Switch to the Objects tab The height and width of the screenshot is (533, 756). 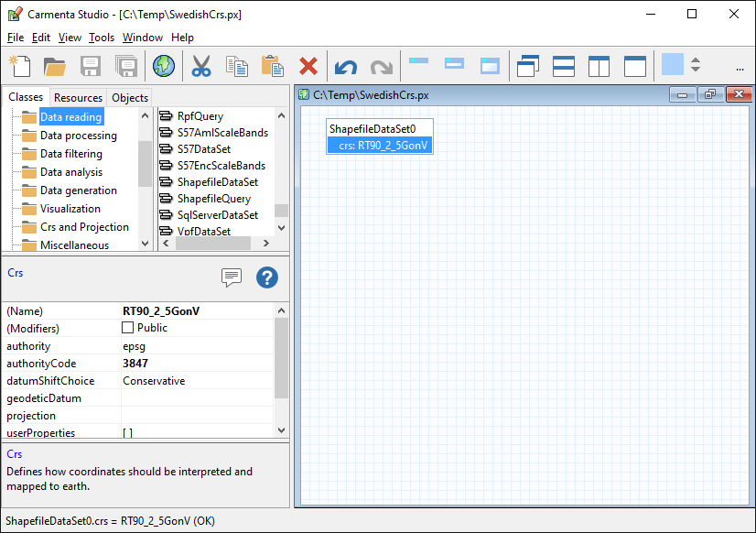click(130, 98)
